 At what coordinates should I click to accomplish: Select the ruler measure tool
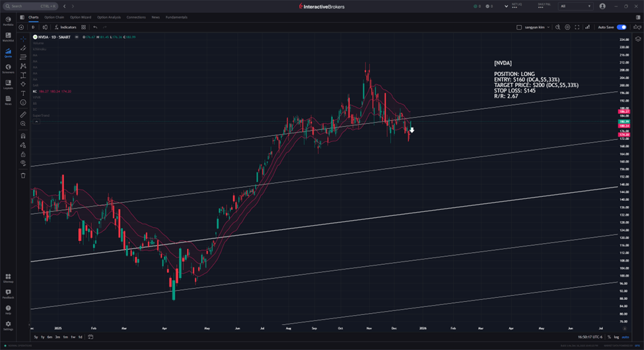pyautogui.click(x=23, y=114)
